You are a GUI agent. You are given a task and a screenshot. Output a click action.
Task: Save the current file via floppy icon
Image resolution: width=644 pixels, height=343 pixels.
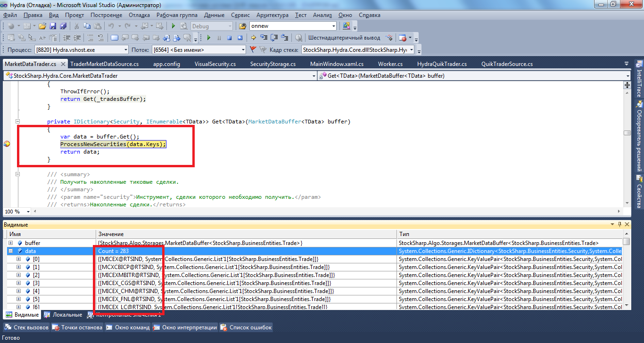coord(53,26)
